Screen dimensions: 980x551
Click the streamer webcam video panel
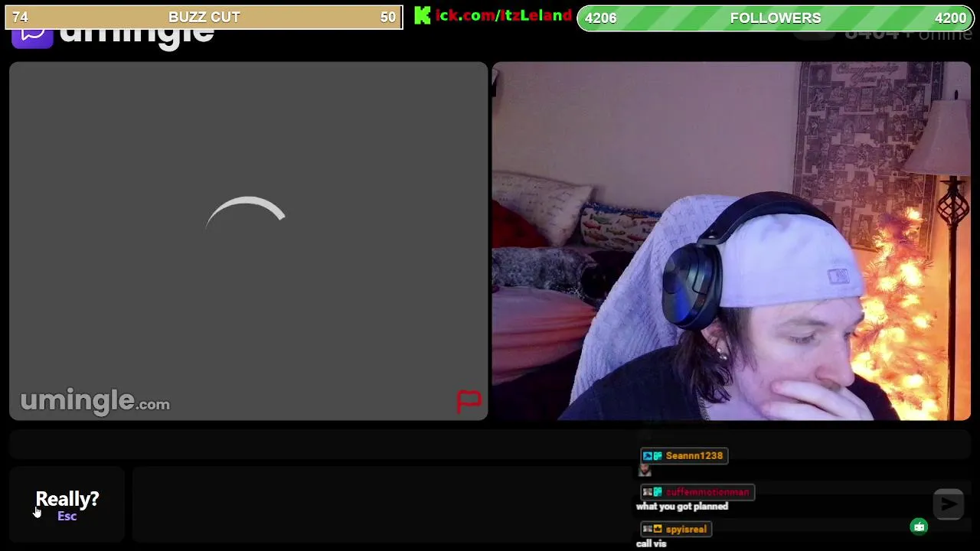(x=731, y=241)
